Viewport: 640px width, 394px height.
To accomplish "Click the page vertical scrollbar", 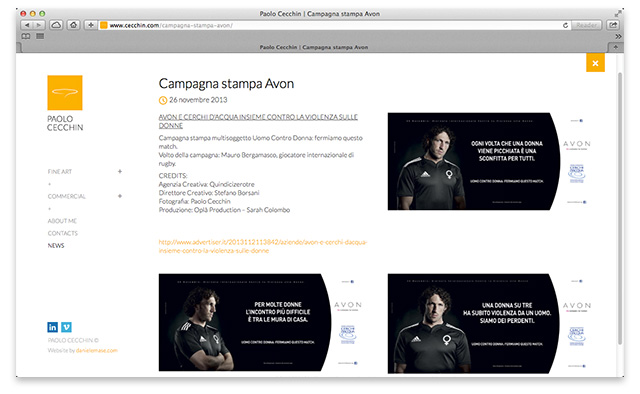I will [620, 208].
